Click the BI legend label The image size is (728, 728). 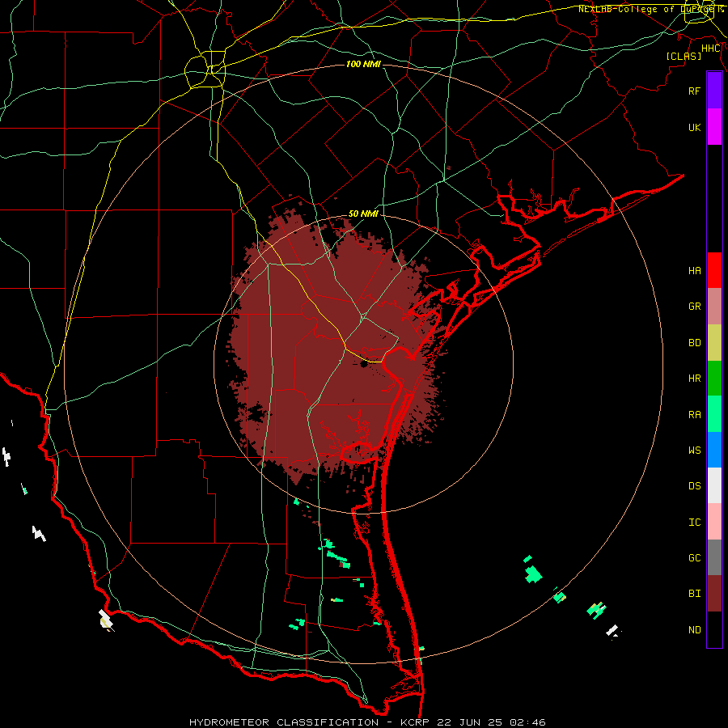(694, 594)
